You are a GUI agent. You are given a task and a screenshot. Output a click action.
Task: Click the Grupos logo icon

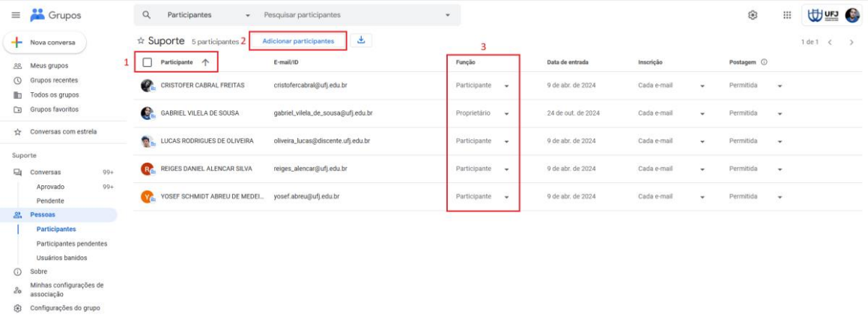coord(37,15)
